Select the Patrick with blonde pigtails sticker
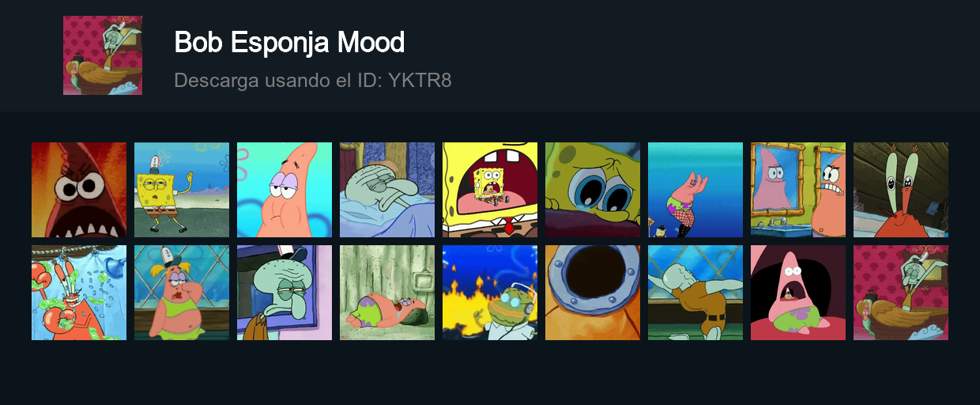980x405 pixels. [x=182, y=293]
